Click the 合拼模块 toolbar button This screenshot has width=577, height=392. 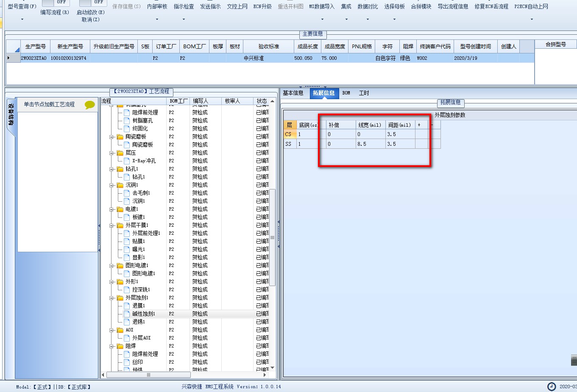tap(421, 6)
